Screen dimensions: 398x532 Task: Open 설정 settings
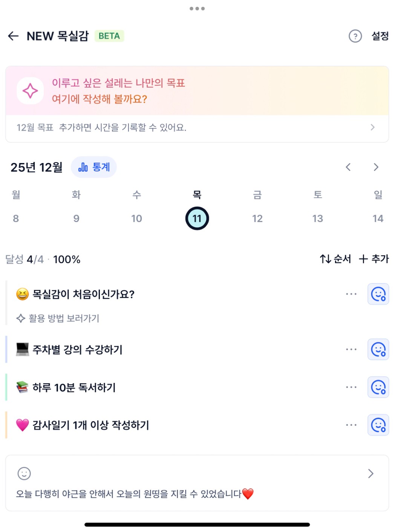pyautogui.click(x=380, y=36)
